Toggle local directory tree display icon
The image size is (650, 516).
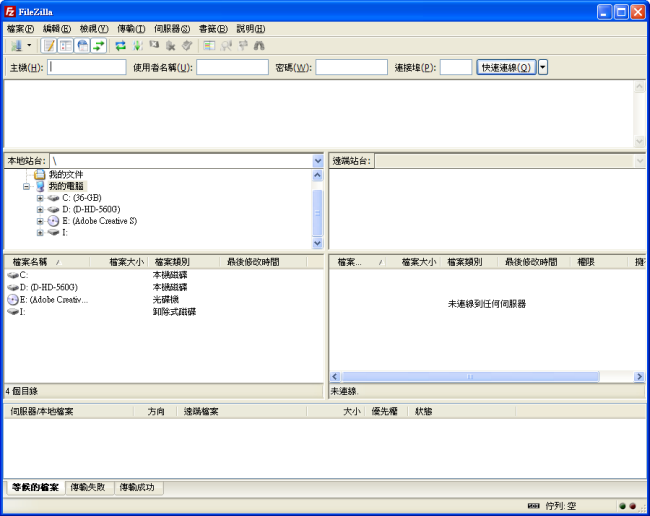coord(66,46)
